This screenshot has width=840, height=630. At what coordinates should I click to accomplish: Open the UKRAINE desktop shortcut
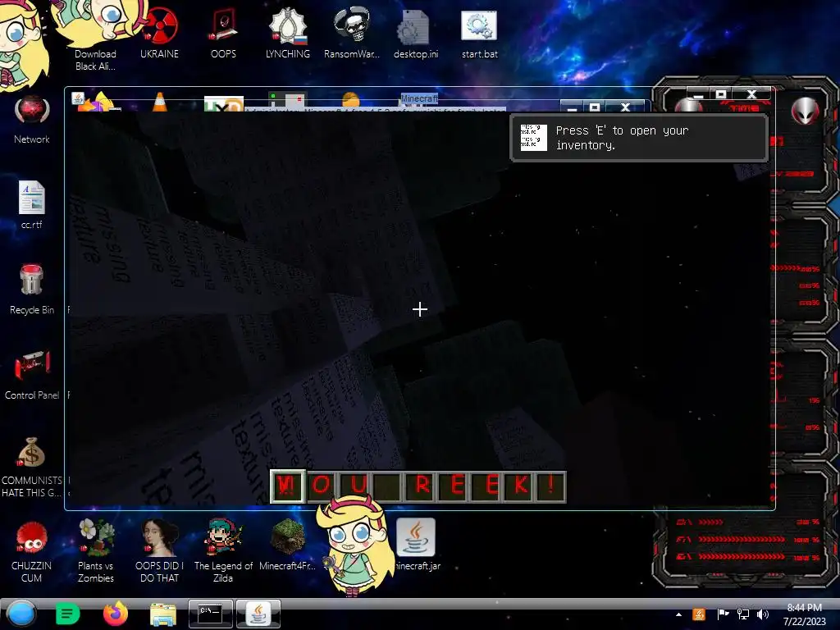click(159, 33)
